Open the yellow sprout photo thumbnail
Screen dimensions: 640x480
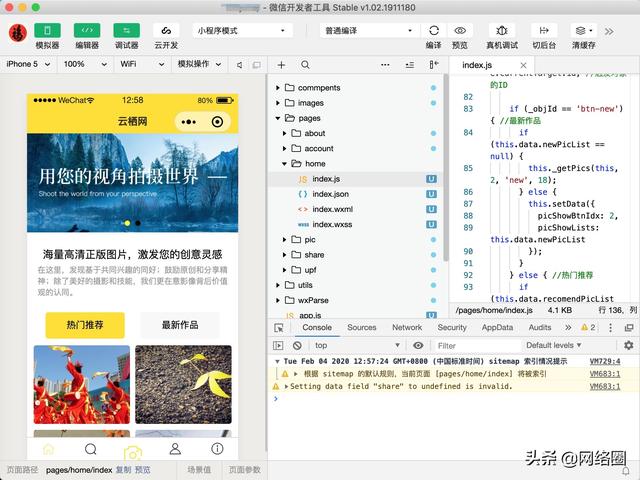[x=183, y=384]
